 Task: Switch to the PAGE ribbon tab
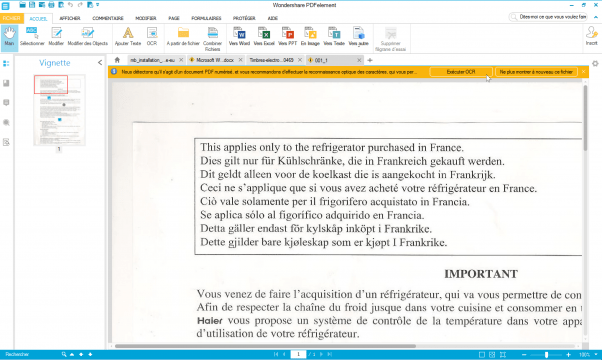point(174,18)
